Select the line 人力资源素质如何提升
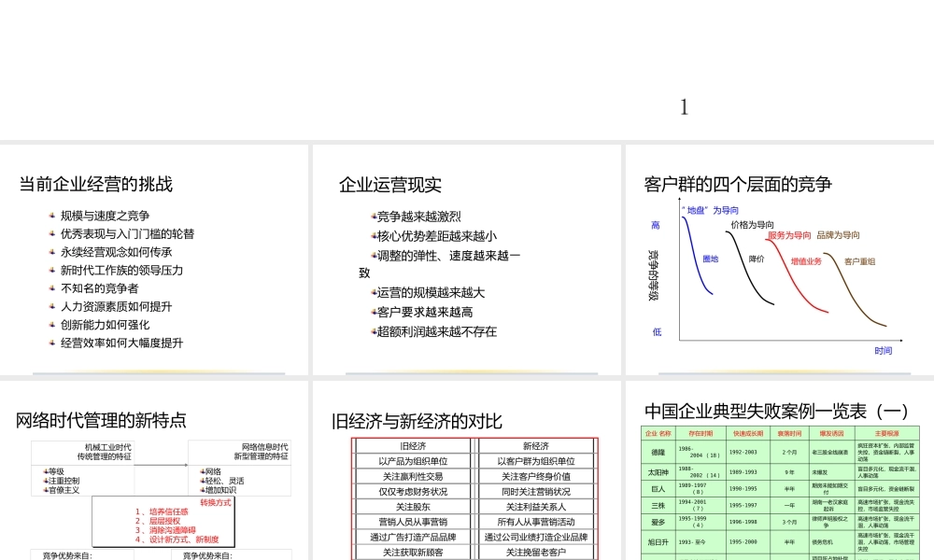The width and height of the screenshot is (934, 560). coord(116,306)
